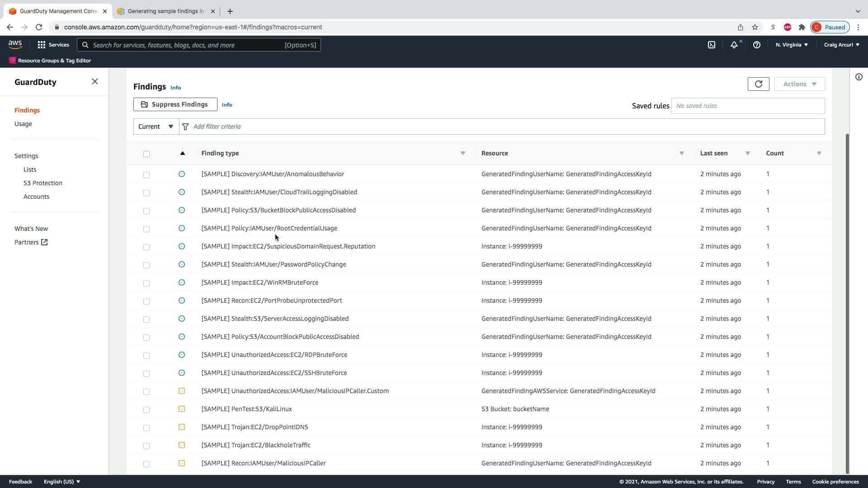Viewport: 868px width, 488px height.
Task: Close the GuardDuty navigation sidebar
Action: (x=94, y=81)
